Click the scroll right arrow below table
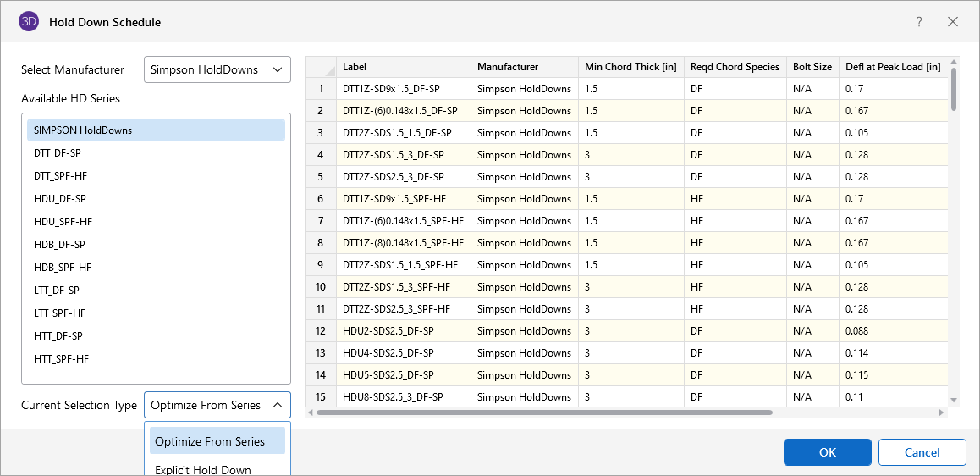 click(942, 412)
